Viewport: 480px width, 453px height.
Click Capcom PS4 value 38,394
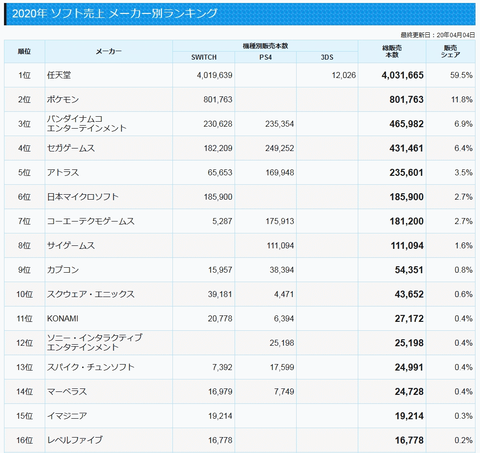click(282, 270)
